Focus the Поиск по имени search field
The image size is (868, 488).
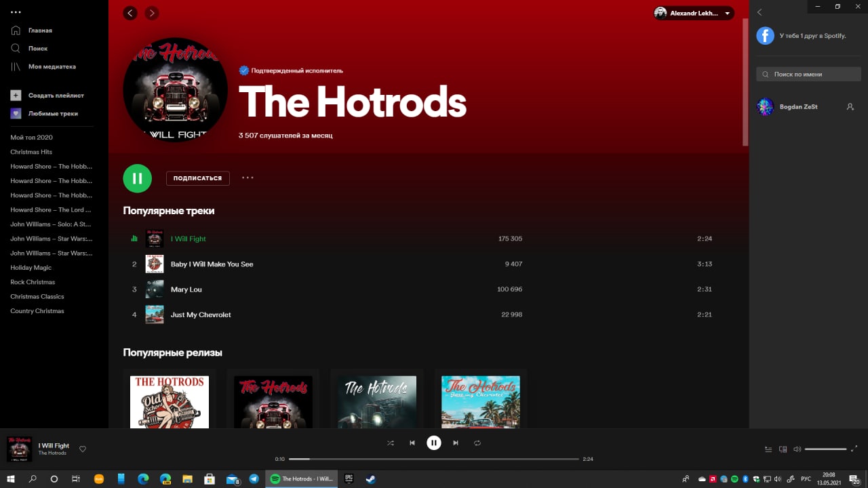(x=808, y=74)
